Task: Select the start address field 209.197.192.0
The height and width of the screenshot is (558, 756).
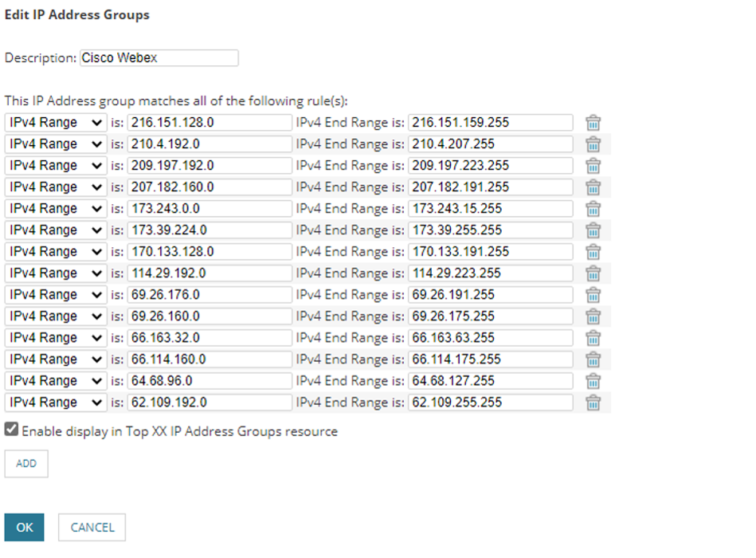Action: (x=210, y=166)
